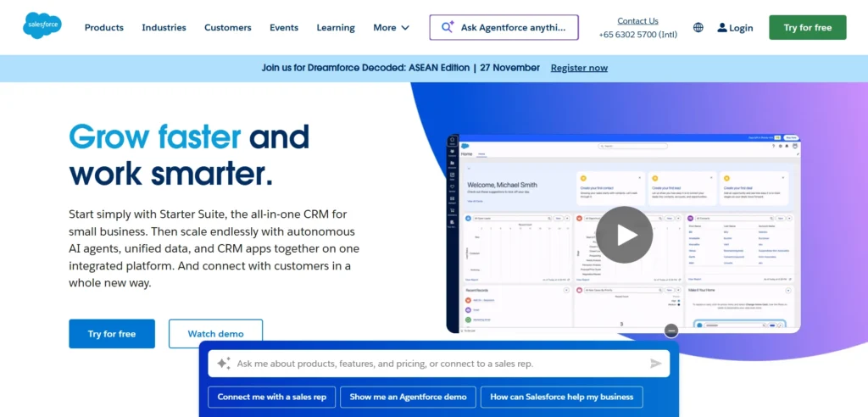The width and height of the screenshot is (868, 417).
Task: Choose How can Salesforce help my business
Action: click(x=562, y=397)
